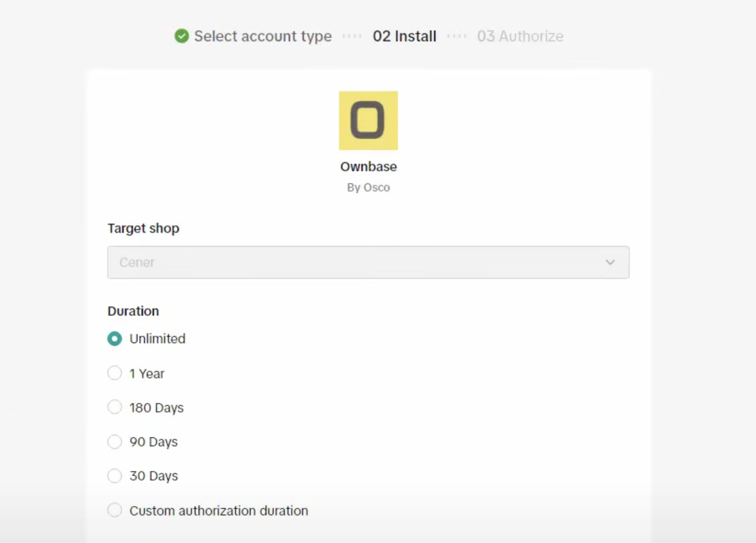
Task: Click the 02 Install step
Action: point(405,36)
